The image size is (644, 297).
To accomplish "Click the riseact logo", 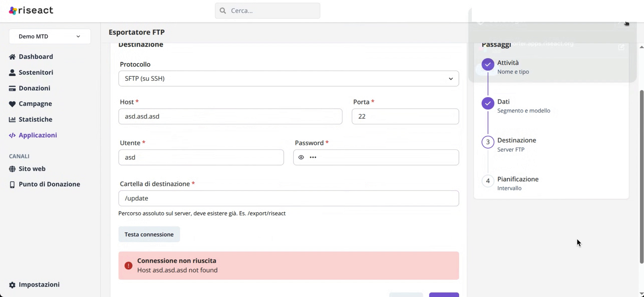I will (31, 10).
